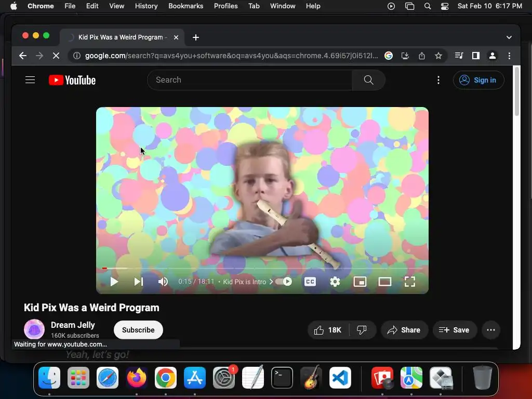Open more actions ellipsis button

[491, 330]
